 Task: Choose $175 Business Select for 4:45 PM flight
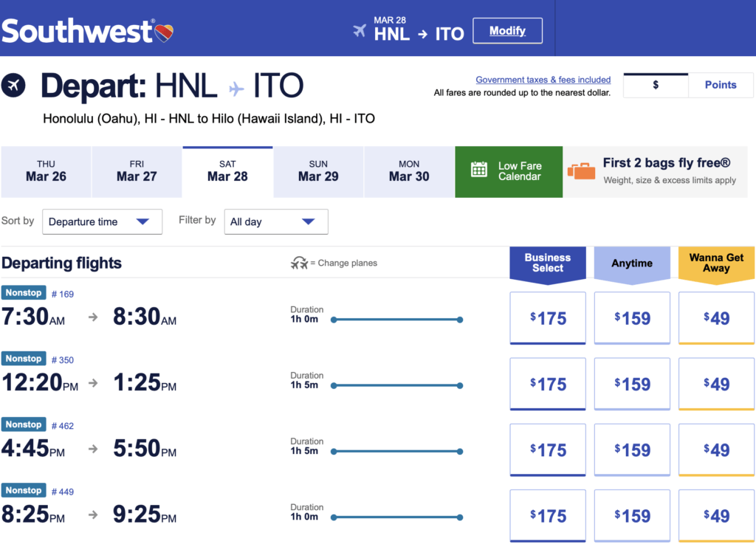(x=548, y=450)
